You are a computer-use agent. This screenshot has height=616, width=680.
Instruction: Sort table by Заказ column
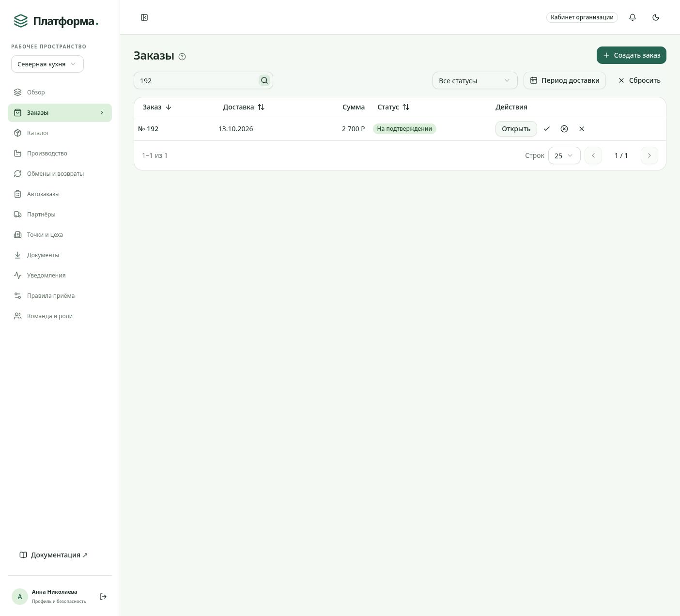157,107
